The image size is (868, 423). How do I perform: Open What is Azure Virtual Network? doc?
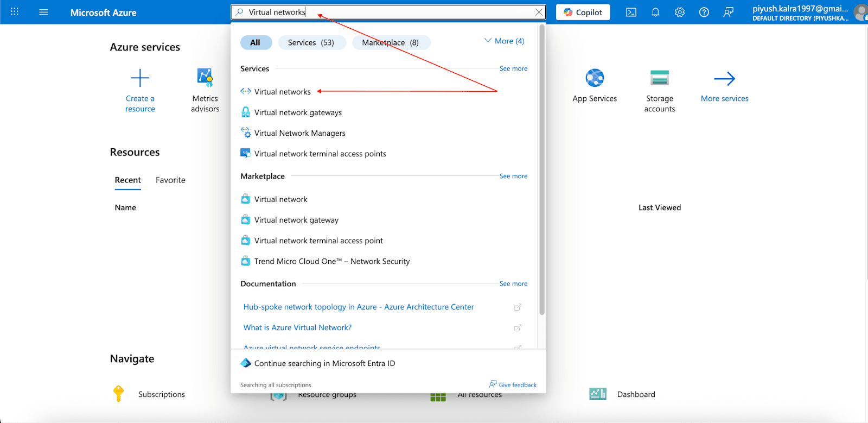coord(297,327)
